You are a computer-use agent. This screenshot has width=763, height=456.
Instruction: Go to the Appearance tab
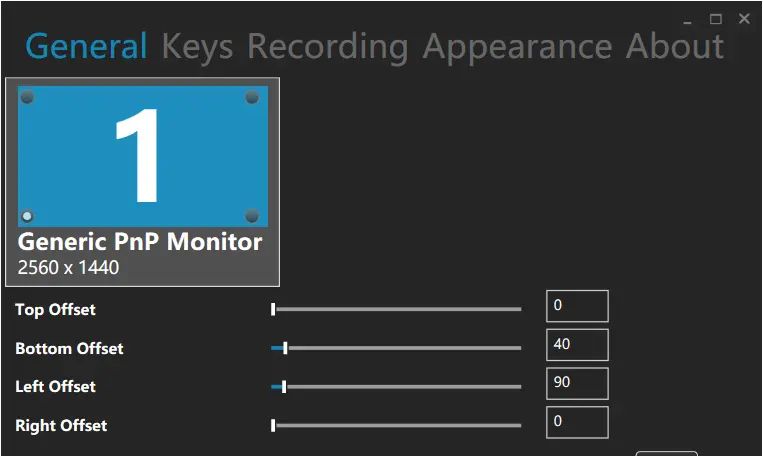click(517, 46)
